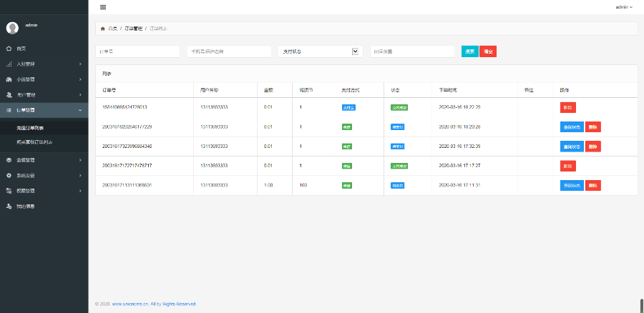Click 查询状态 for order ending 177229
The image size is (644, 313).
[x=571, y=126]
